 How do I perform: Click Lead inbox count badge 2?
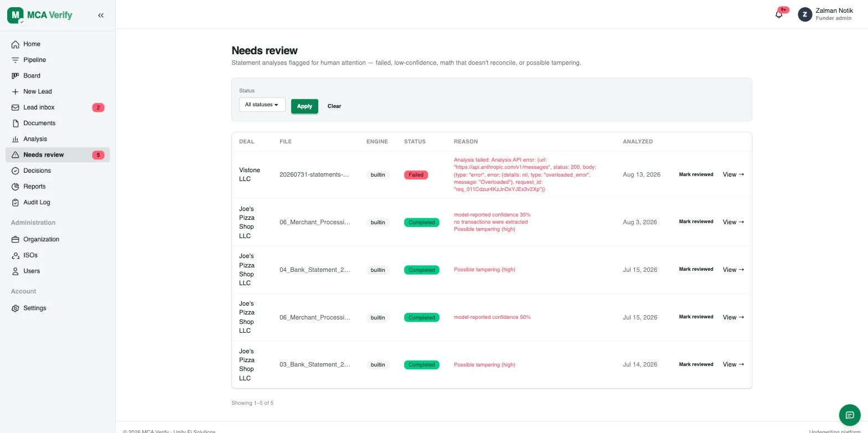(x=98, y=107)
